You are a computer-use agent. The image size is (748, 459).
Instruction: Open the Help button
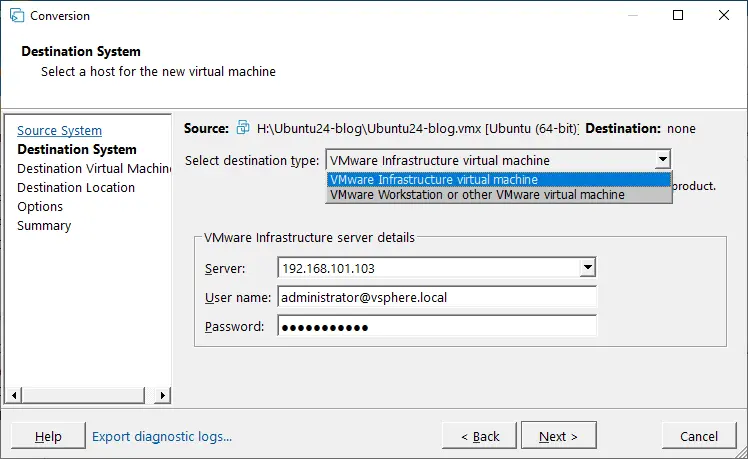coord(48,436)
